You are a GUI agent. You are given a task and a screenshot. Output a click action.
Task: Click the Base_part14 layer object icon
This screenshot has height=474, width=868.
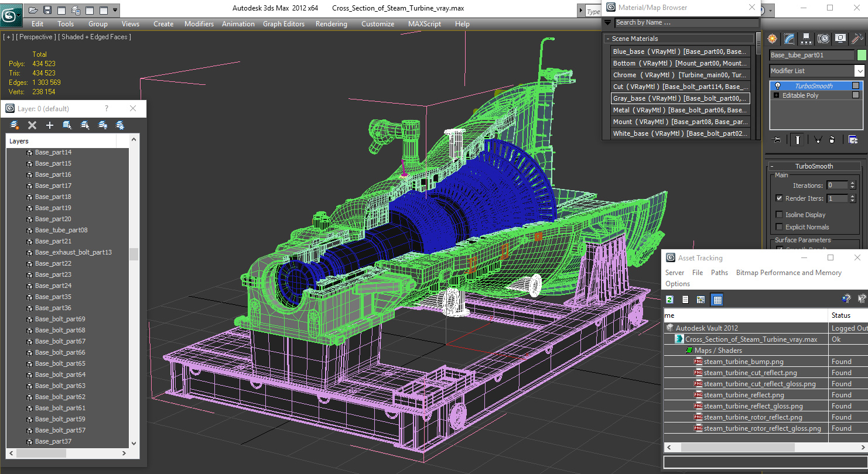coord(29,152)
